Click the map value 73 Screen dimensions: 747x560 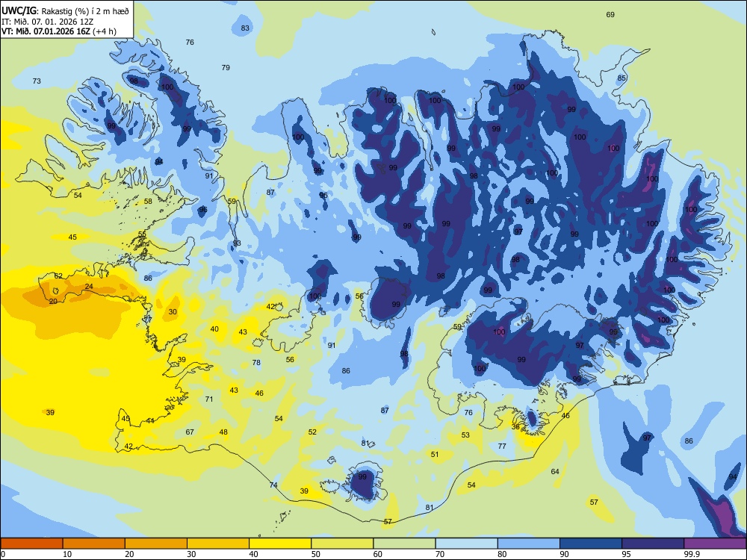pos(37,81)
